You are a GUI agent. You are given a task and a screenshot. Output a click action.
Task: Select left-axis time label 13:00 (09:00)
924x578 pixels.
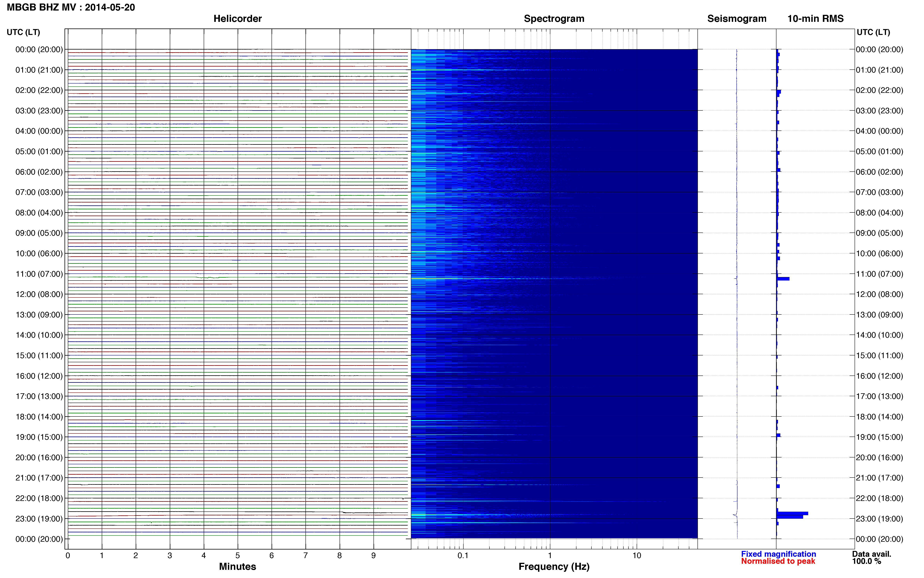tap(39, 315)
